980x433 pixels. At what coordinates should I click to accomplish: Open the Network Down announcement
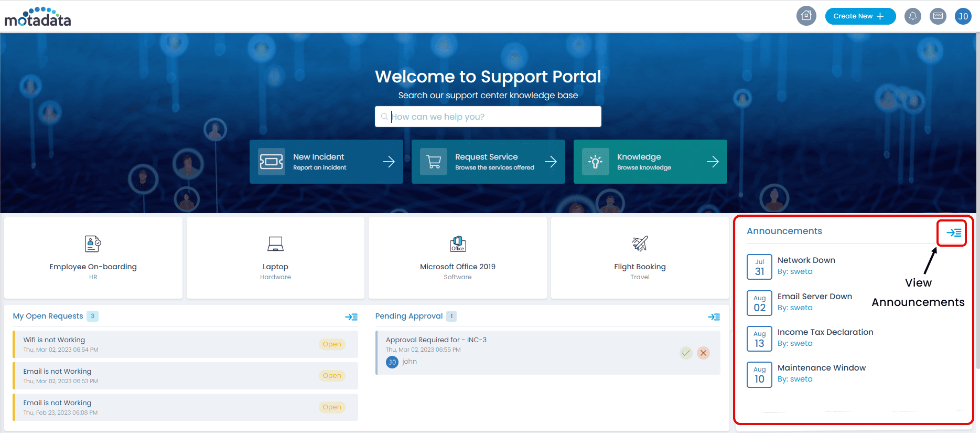[806, 260]
